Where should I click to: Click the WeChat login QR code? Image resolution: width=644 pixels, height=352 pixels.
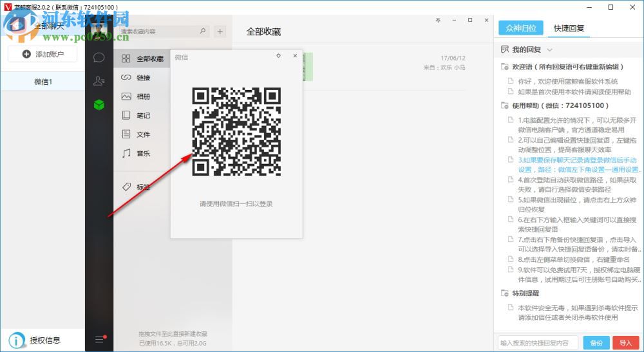[x=236, y=132]
